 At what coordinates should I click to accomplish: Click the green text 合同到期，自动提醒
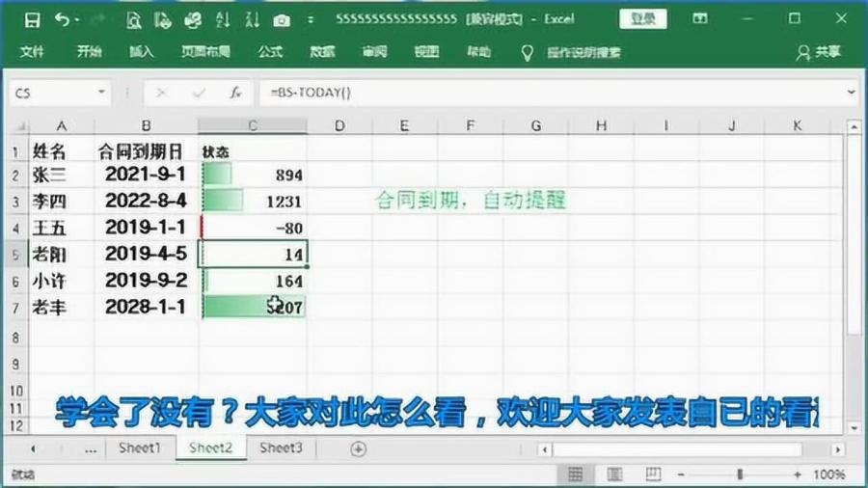coord(471,200)
